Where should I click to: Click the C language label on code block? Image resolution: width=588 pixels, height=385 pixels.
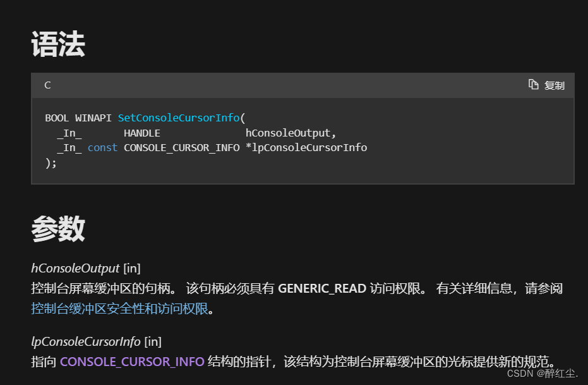click(47, 85)
